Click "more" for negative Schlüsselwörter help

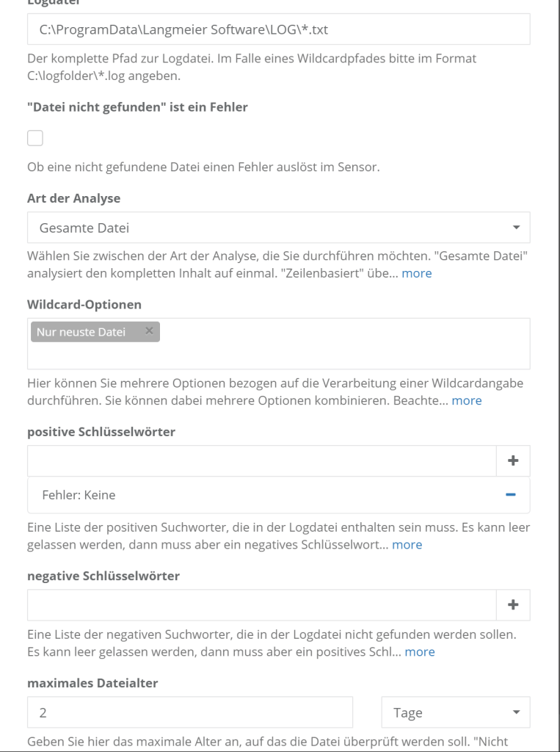pos(420,651)
